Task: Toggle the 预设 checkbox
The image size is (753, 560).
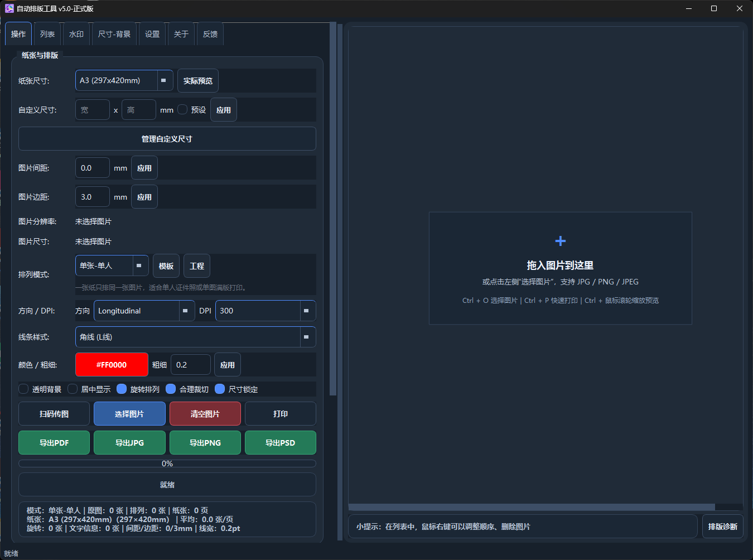Action: [x=182, y=109]
